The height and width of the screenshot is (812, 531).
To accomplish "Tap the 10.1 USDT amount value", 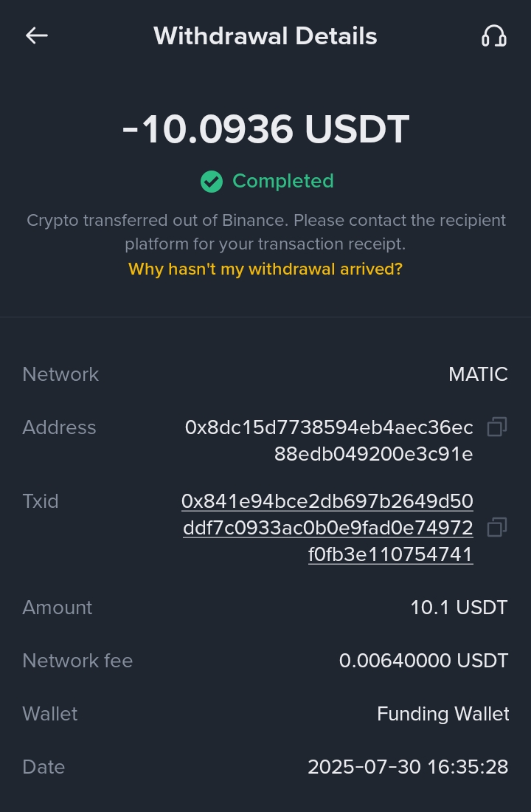I will pyautogui.click(x=459, y=608).
